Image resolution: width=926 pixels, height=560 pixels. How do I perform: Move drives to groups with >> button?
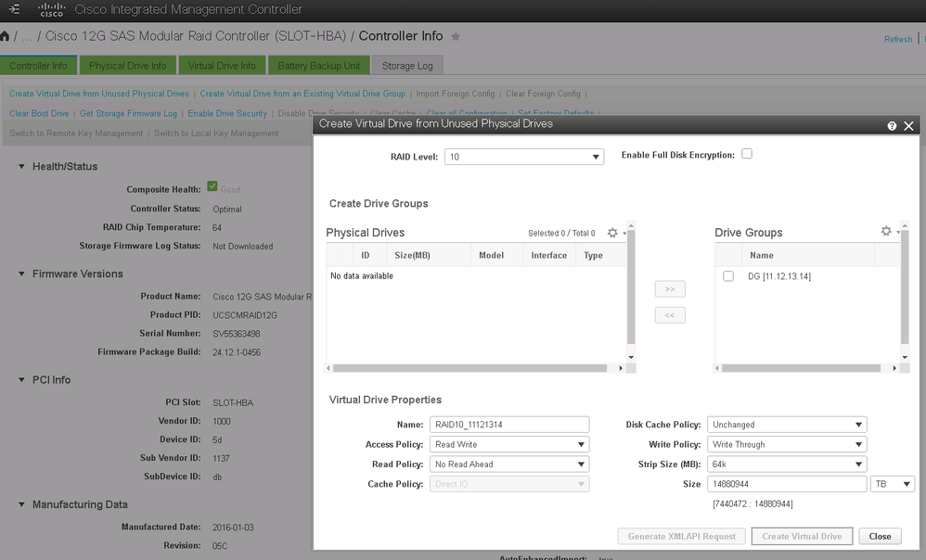click(670, 289)
